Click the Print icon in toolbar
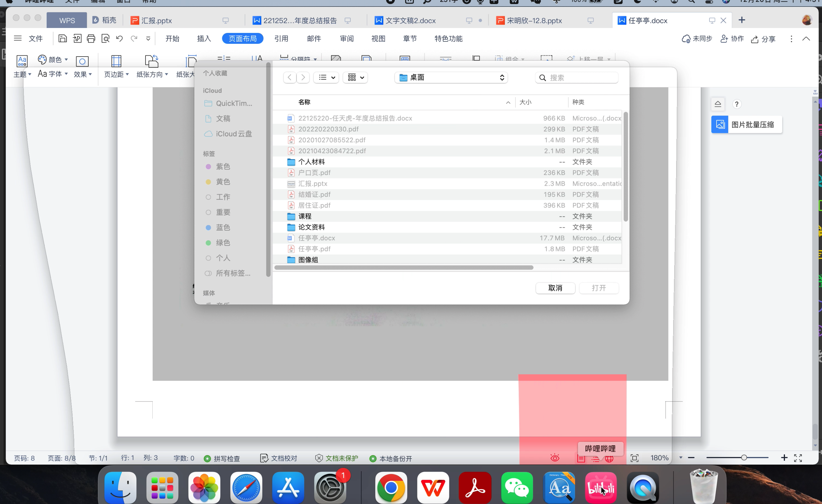This screenshot has height=504, width=822. coord(91,38)
